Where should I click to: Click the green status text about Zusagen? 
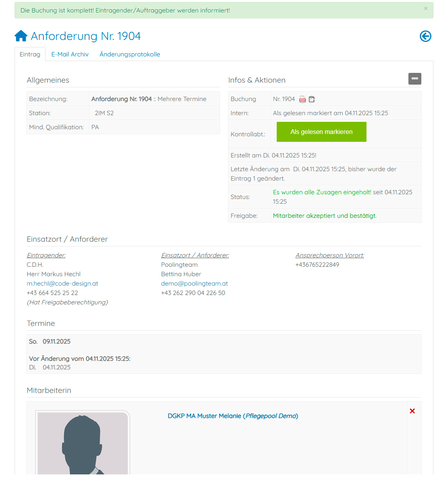(x=322, y=192)
